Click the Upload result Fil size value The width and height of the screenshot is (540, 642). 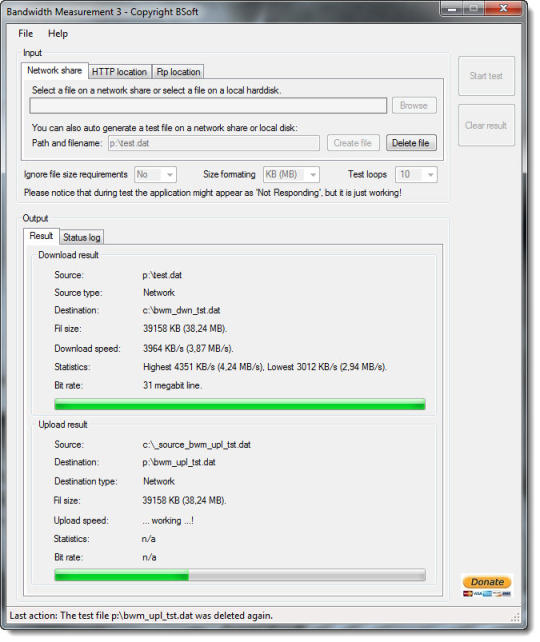pyautogui.click(x=184, y=500)
